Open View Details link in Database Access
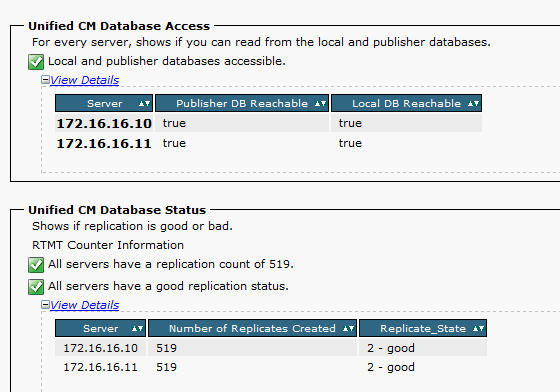This screenshot has width=560, height=392. tap(84, 80)
